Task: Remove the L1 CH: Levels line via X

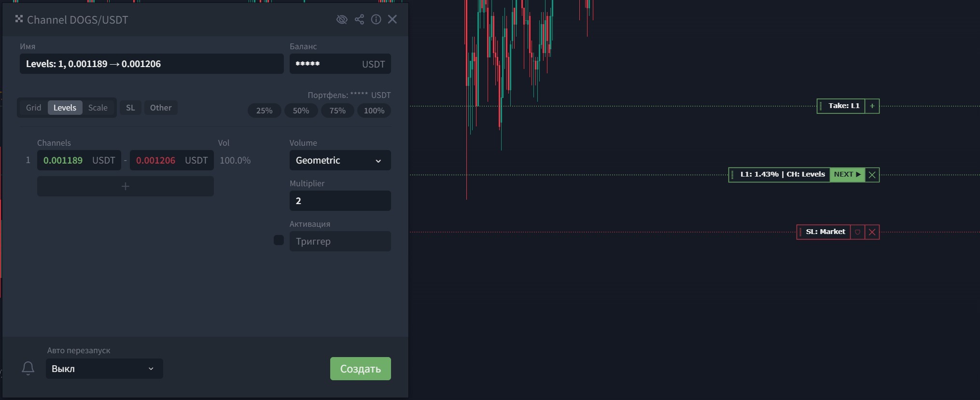Action: [x=872, y=175]
